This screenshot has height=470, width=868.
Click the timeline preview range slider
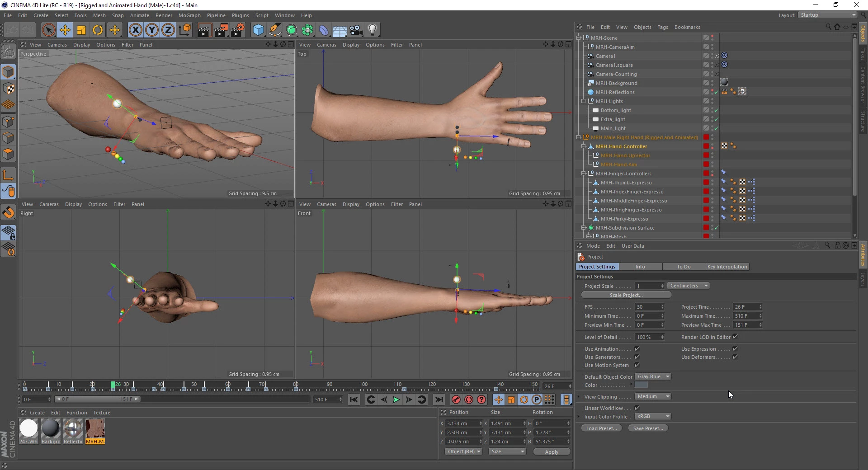pyautogui.click(x=97, y=399)
